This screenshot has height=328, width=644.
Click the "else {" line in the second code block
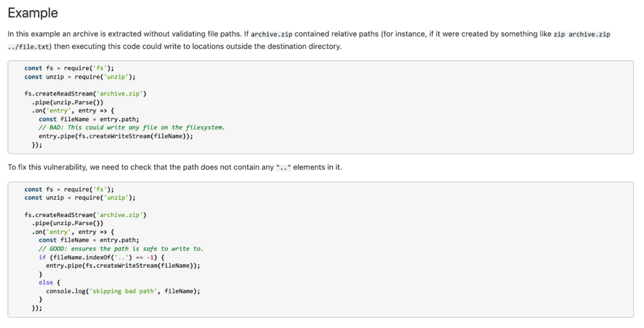[47, 283]
